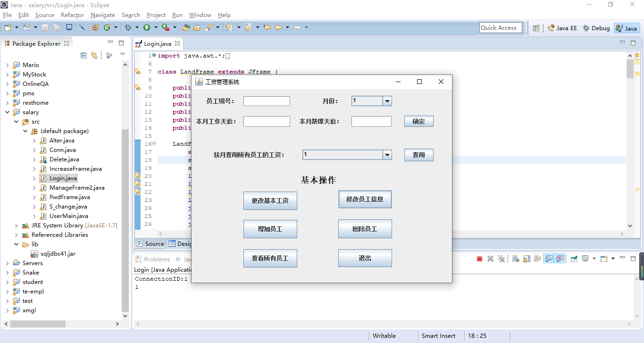Click the Quick Access search box
Image resolution: width=644 pixels, height=343 pixels.
click(x=501, y=28)
